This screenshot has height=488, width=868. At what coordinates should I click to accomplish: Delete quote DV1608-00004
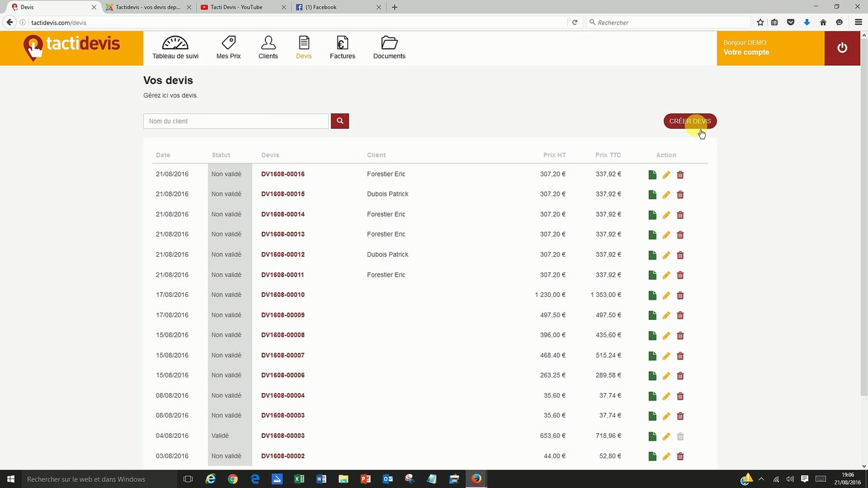pos(680,396)
